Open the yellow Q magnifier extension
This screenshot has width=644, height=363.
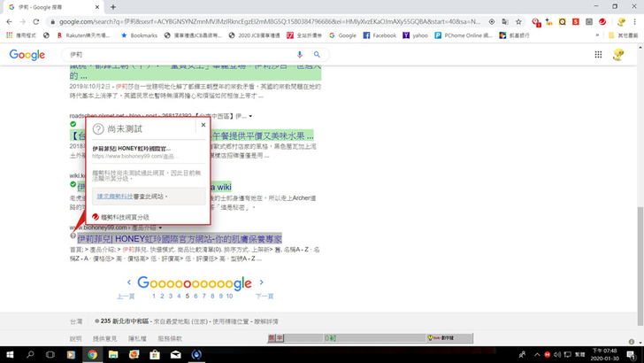[x=563, y=22]
